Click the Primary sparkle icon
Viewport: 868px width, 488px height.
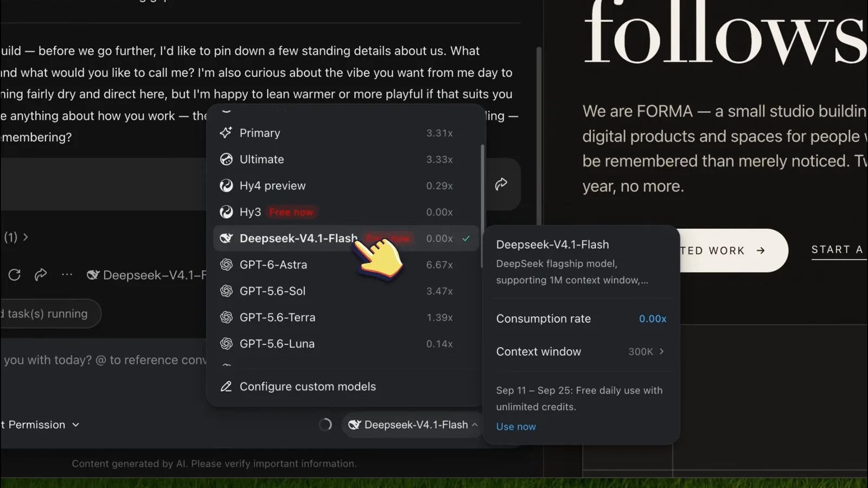pos(226,133)
